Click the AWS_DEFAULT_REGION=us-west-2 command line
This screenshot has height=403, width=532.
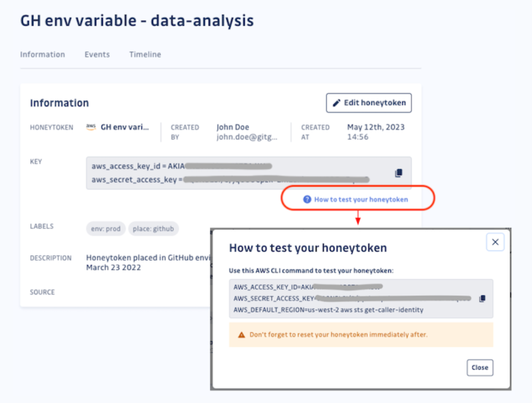[x=328, y=310]
